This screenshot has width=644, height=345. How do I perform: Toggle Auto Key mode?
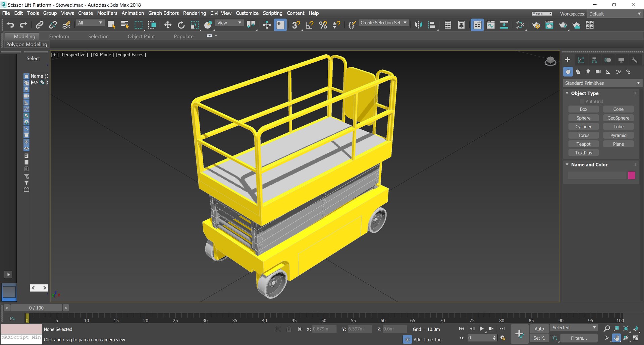click(539, 329)
